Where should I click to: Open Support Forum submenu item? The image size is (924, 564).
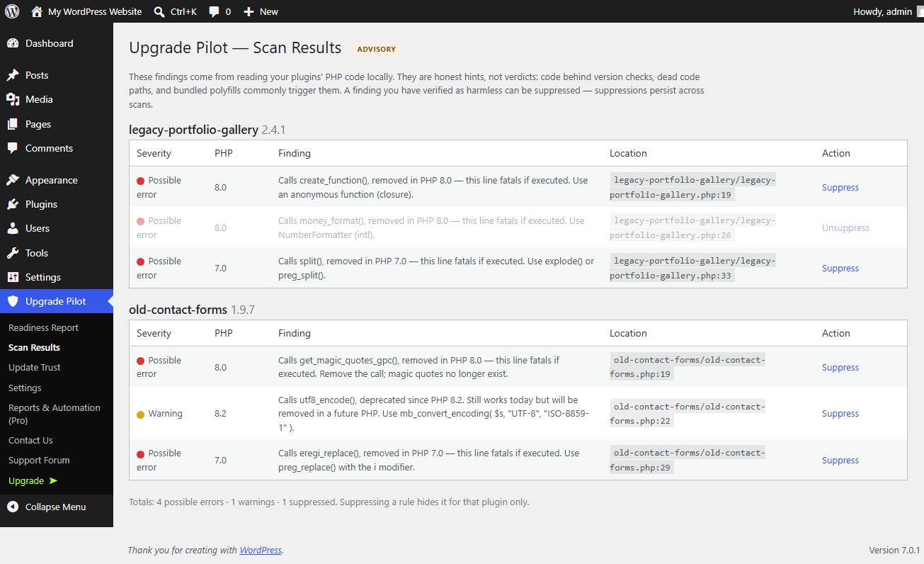tap(39, 460)
